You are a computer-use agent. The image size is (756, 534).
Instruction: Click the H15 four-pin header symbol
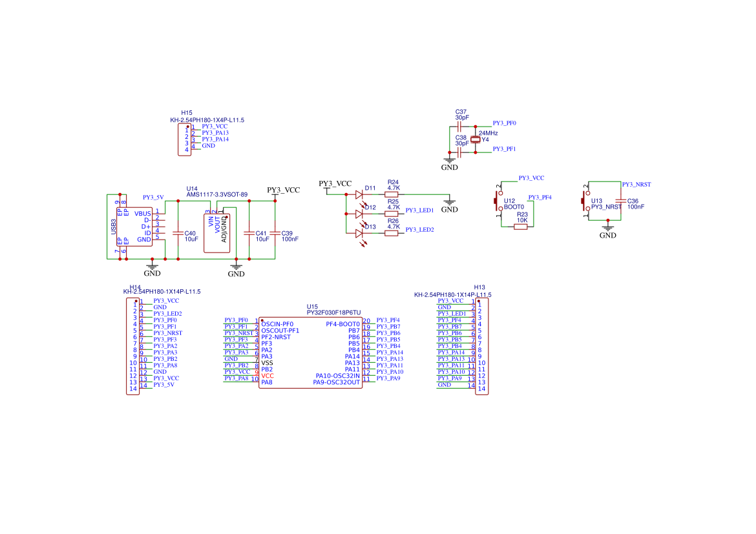tap(185, 139)
